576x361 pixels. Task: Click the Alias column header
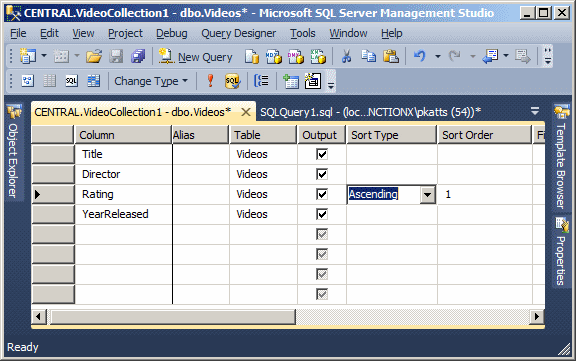click(200, 135)
